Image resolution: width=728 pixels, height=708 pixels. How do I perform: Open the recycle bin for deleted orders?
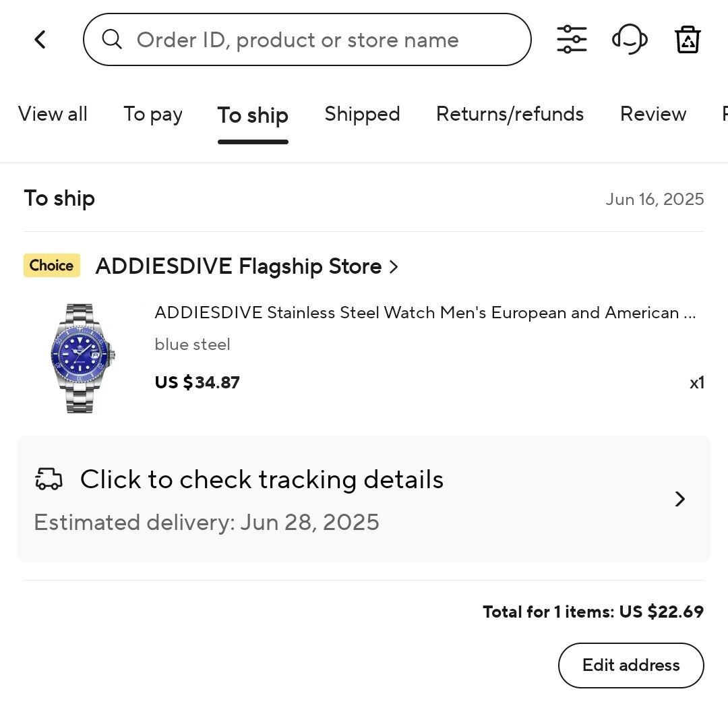pyautogui.click(x=688, y=40)
